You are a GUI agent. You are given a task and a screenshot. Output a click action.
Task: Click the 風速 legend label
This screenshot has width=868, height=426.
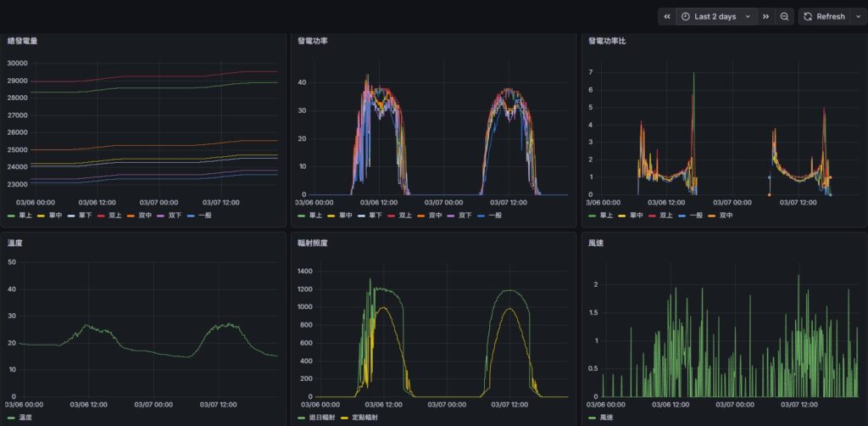610,418
